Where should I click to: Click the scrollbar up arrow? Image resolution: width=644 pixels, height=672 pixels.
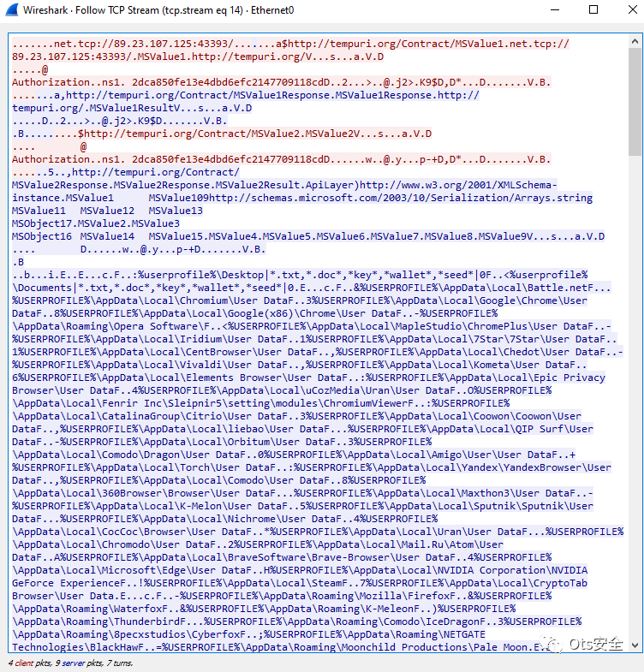click(x=635, y=41)
